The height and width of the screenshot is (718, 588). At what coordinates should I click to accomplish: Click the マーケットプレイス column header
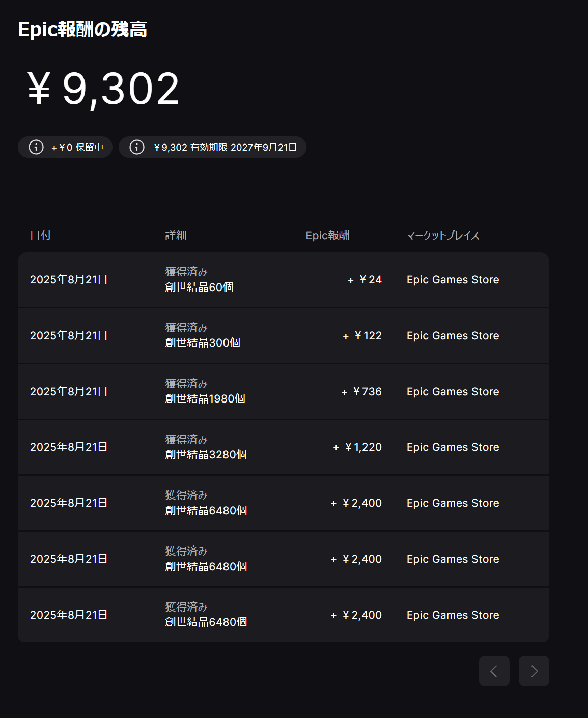coord(442,235)
